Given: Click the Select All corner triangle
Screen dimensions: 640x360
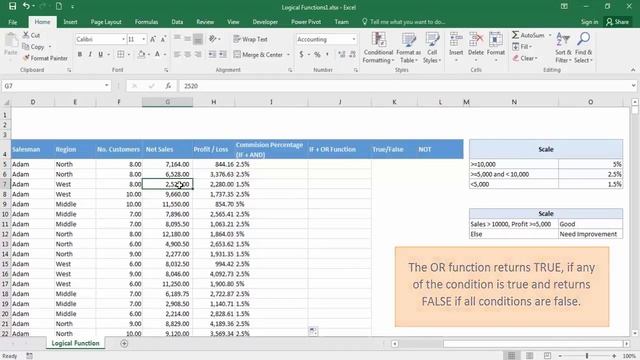Looking at the screenshot, I should coord(6,102).
